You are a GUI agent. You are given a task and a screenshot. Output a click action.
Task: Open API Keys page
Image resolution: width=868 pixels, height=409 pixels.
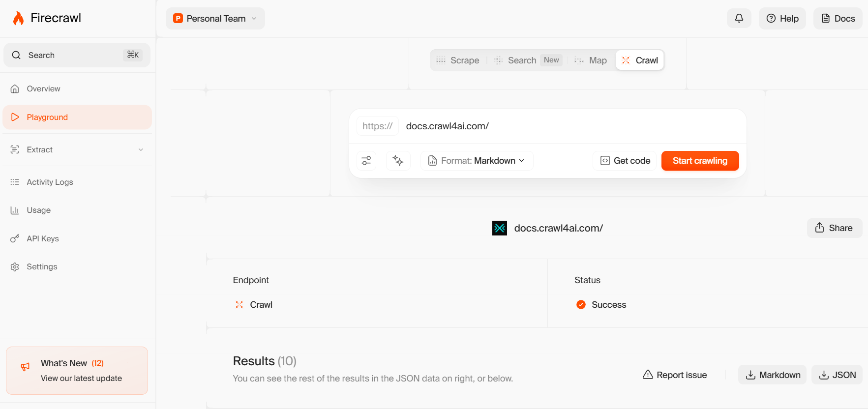click(x=43, y=239)
